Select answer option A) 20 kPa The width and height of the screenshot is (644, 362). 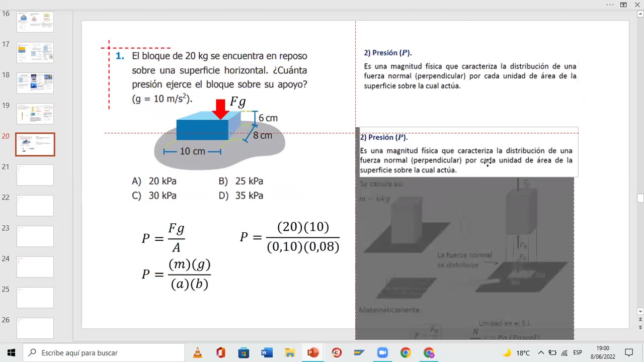(154, 181)
